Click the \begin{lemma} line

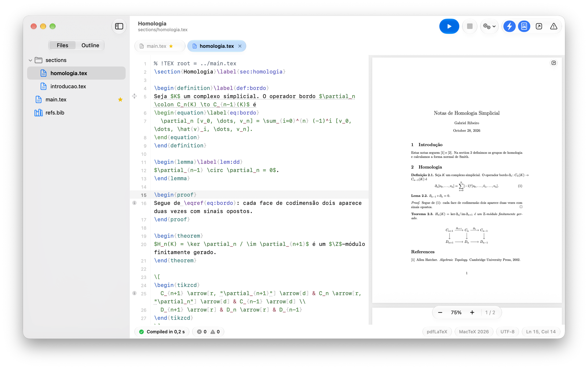(x=198, y=162)
